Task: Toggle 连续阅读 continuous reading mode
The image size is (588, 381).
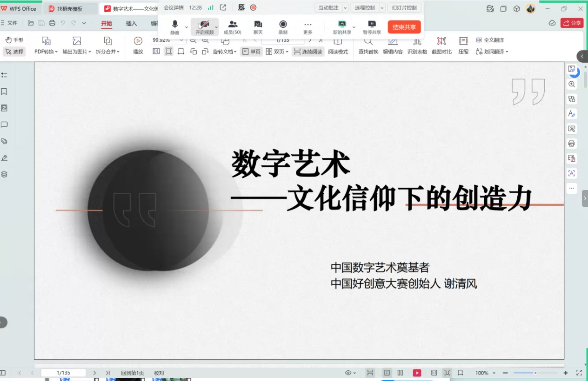Action: tap(308, 52)
